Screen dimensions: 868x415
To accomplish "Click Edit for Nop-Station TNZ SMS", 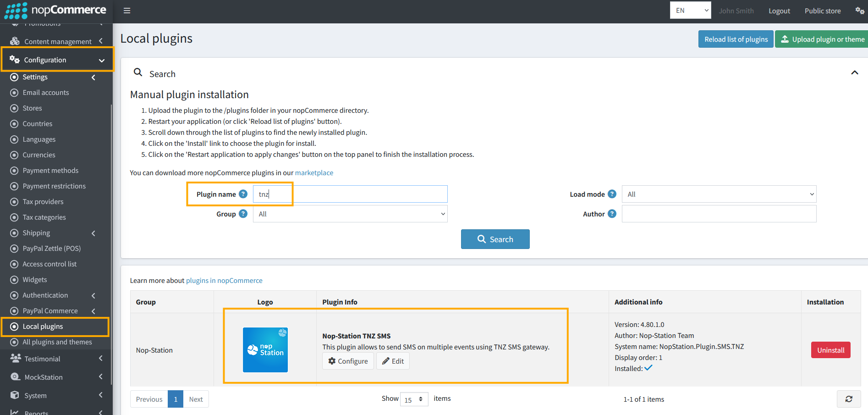I will pos(393,361).
